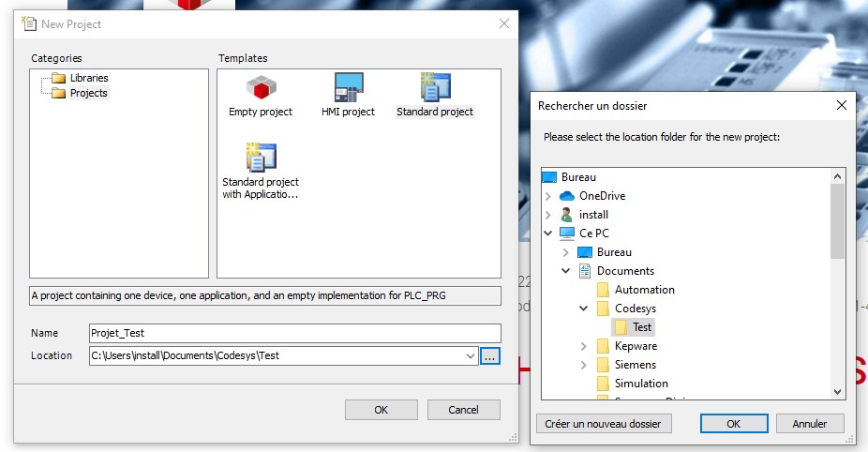Click the install user folder icon

566,215
